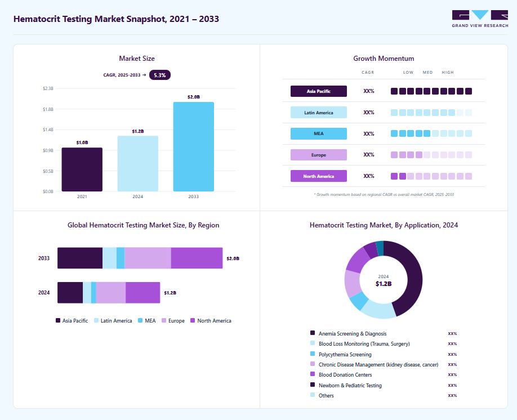Click Asia Pacific legend color swatch
This screenshot has height=420, width=517.
click(58, 320)
